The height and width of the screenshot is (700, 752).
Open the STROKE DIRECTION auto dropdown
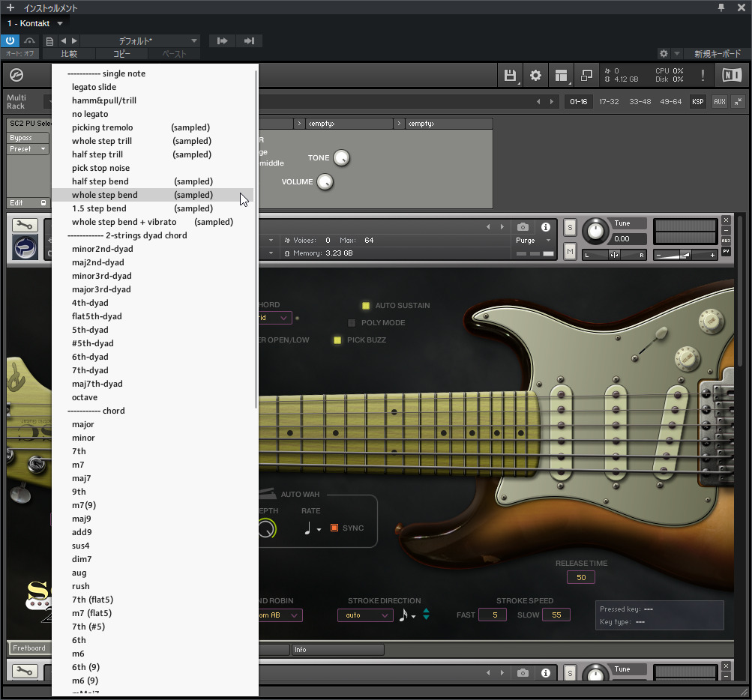(x=365, y=615)
